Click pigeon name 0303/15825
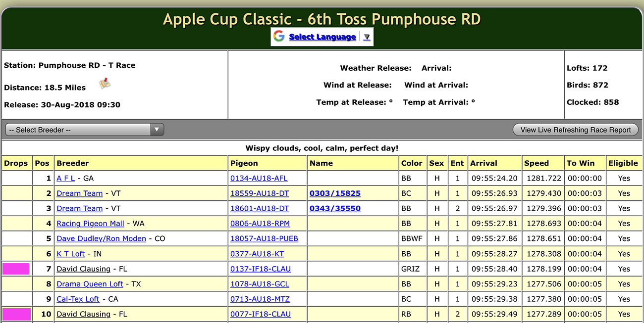The width and height of the screenshot is (644, 323). 335,193
